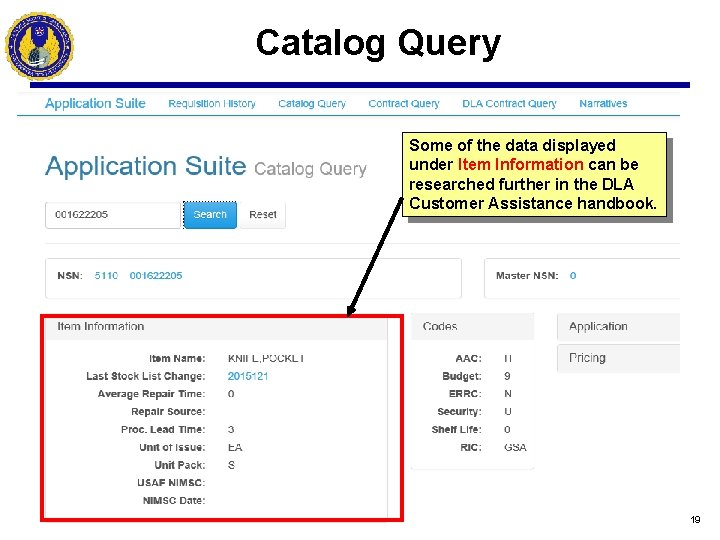Click the NSN search input field
720x540 pixels.
point(113,215)
